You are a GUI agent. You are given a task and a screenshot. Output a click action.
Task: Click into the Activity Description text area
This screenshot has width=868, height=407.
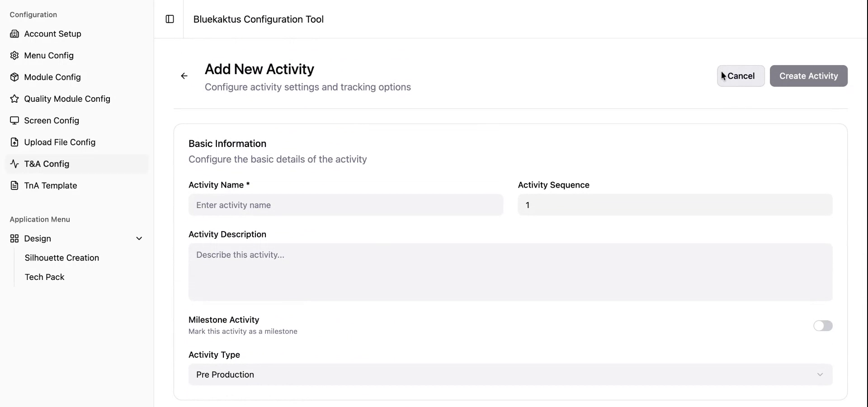510,272
